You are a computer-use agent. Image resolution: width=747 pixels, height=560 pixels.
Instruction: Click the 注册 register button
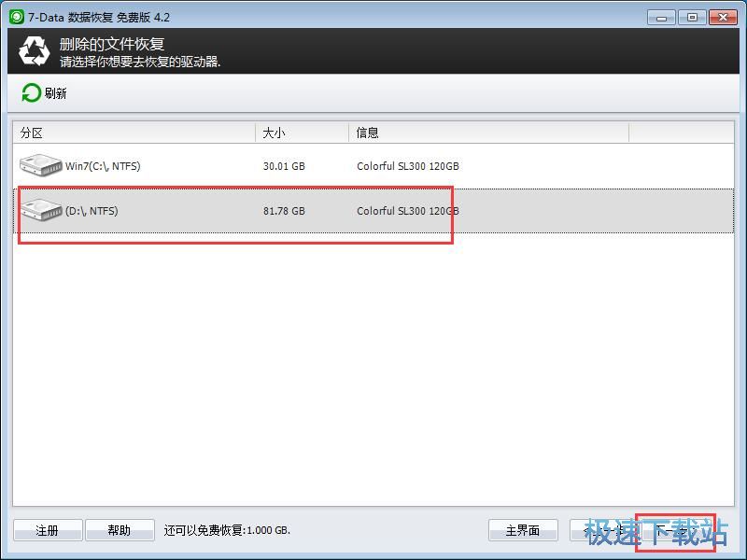tap(48, 529)
